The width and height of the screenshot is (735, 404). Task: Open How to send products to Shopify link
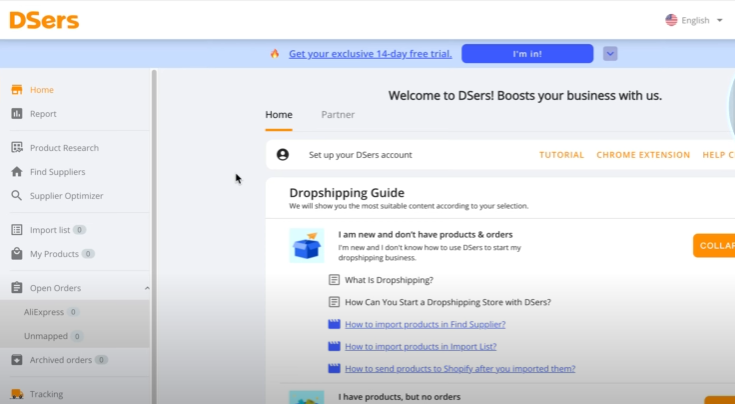tap(460, 368)
